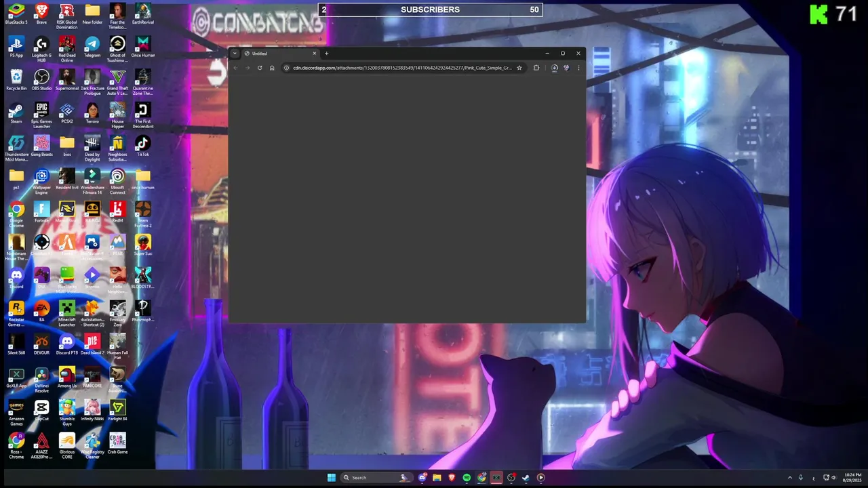Select the Crab Game icon
The image size is (868, 488).
click(x=117, y=445)
